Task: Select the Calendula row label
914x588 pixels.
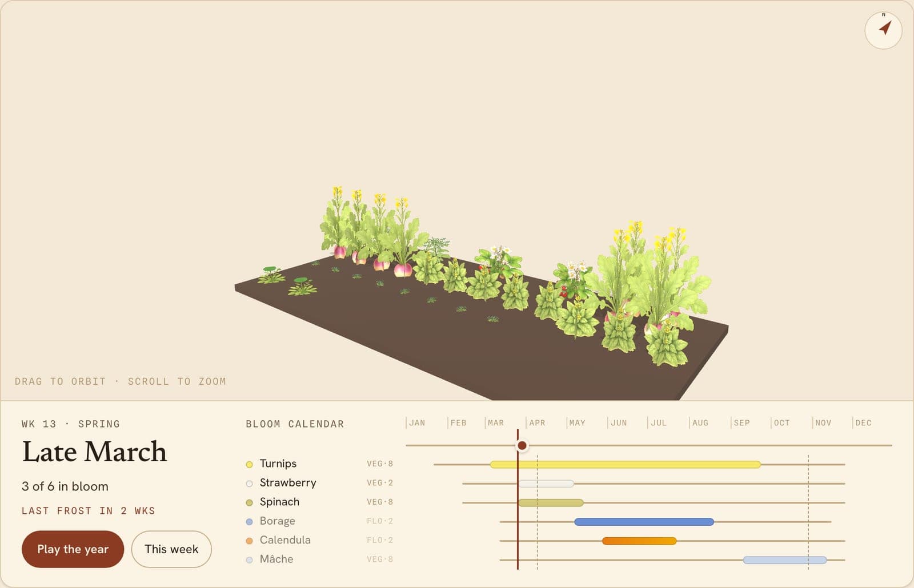Action: coord(285,539)
